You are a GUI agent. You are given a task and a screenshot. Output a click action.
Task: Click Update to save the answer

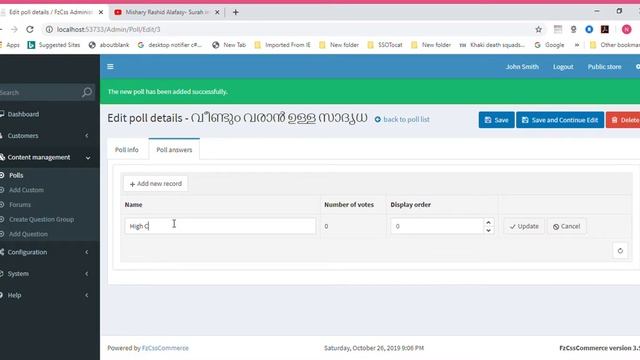(x=524, y=226)
